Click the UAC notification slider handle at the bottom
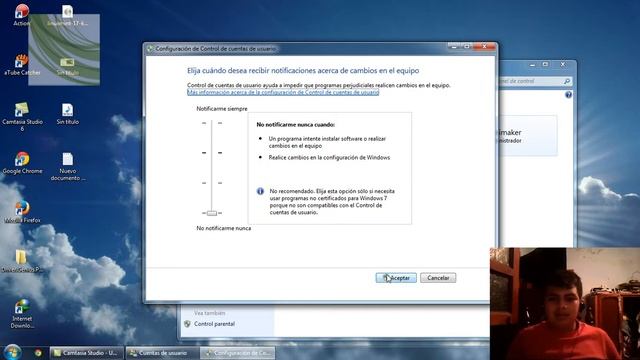Image resolution: width=640 pixels, height=360 pixels. coord(211,213)
